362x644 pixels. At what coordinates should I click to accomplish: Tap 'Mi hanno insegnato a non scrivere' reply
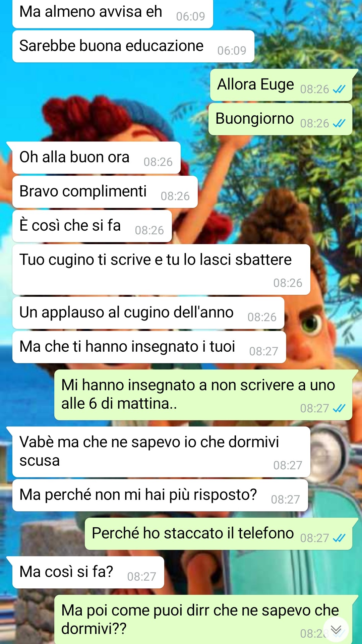[203, 395]
